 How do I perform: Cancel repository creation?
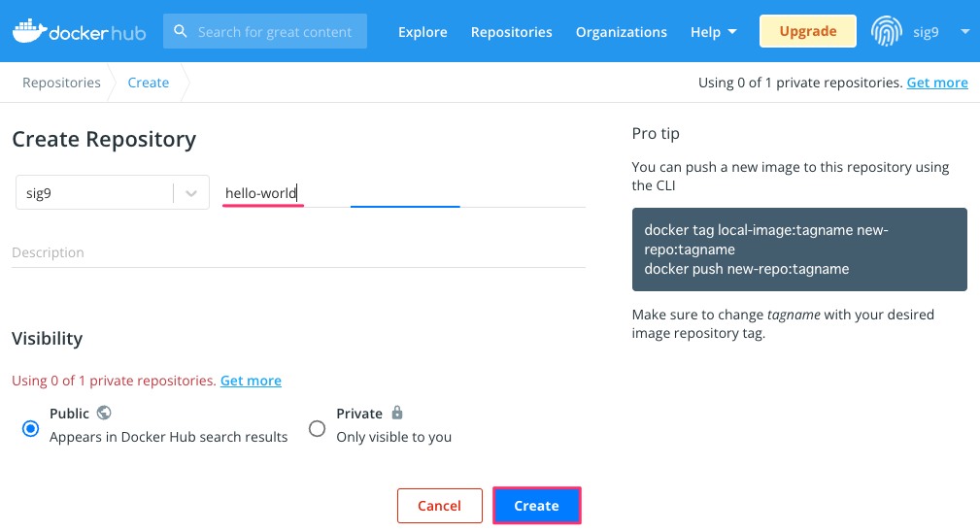[439, 505]
